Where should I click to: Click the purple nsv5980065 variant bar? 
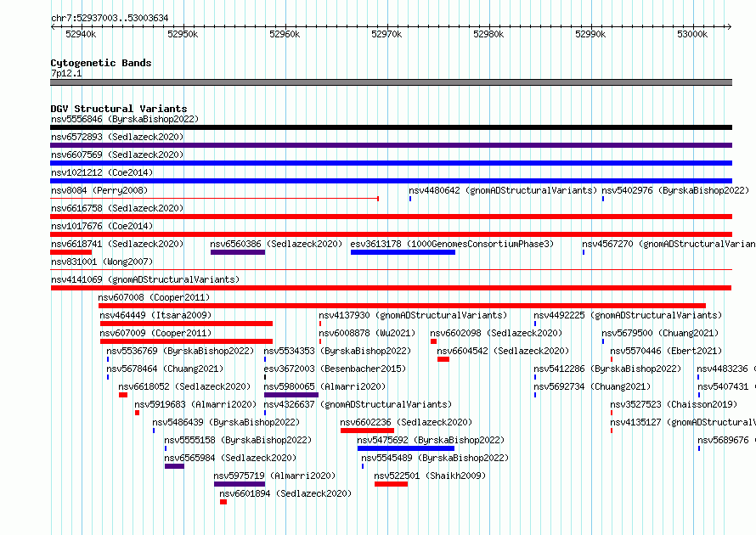click(x=291, y=395)
